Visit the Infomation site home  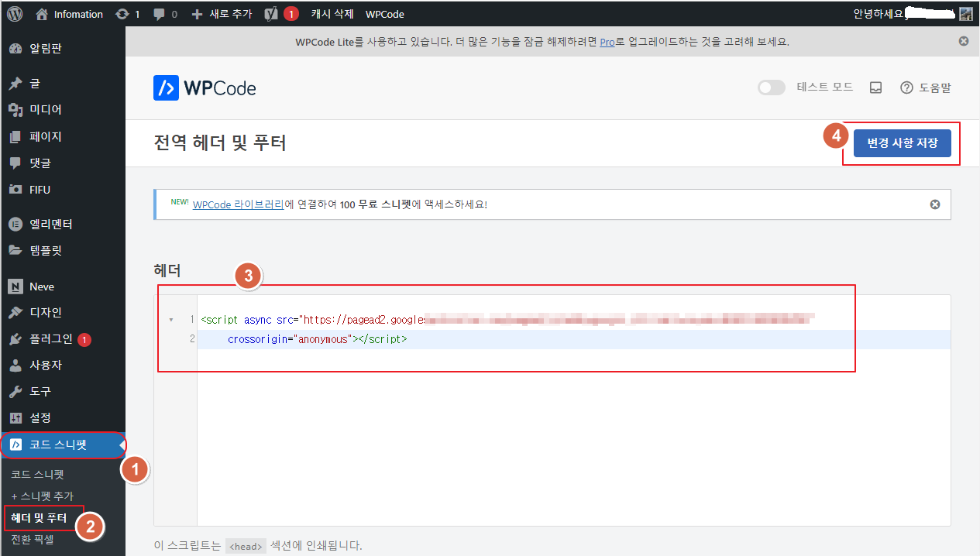point(69,14)
